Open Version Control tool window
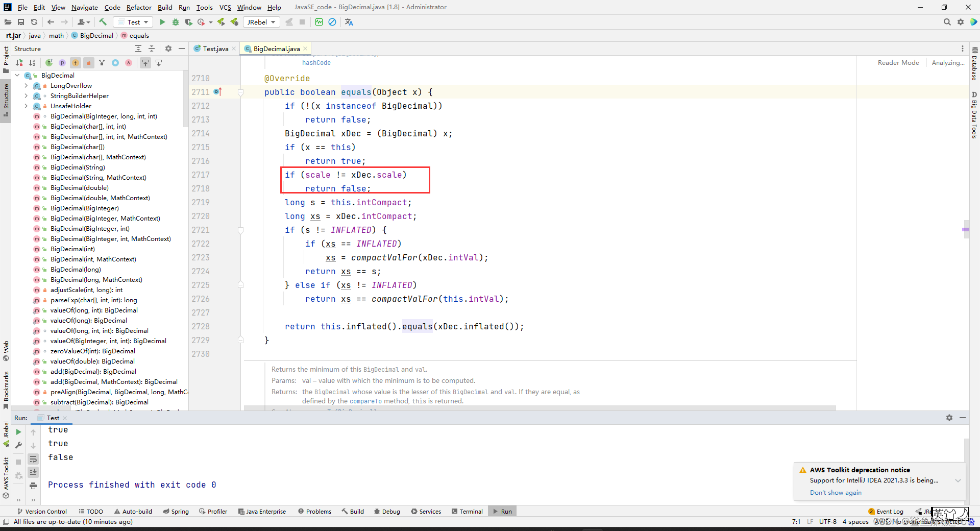980x531 pixels. 42,511
